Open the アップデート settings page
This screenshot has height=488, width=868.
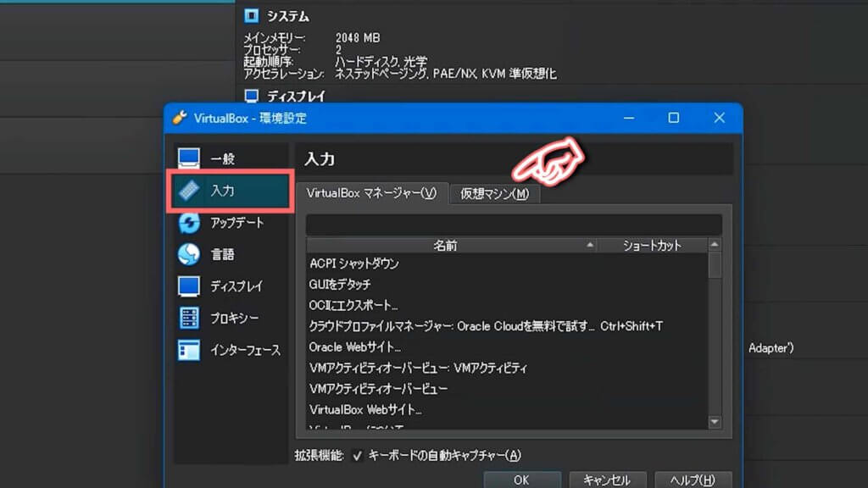[x=231, y=223]
